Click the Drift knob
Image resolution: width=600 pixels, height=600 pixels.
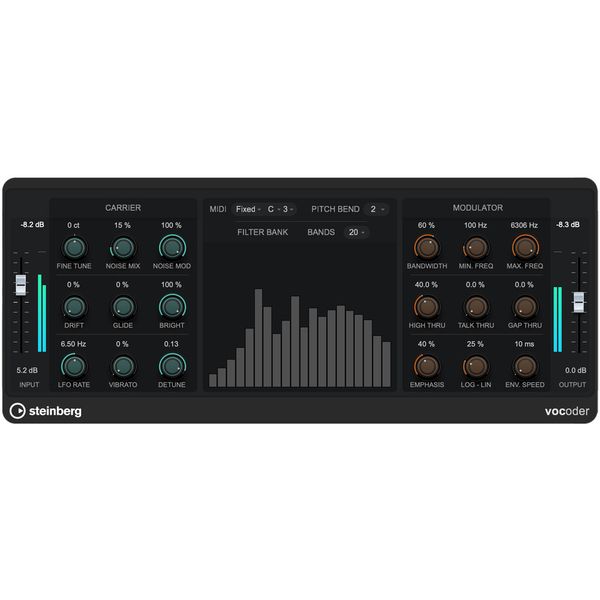(x=74, y=307)
